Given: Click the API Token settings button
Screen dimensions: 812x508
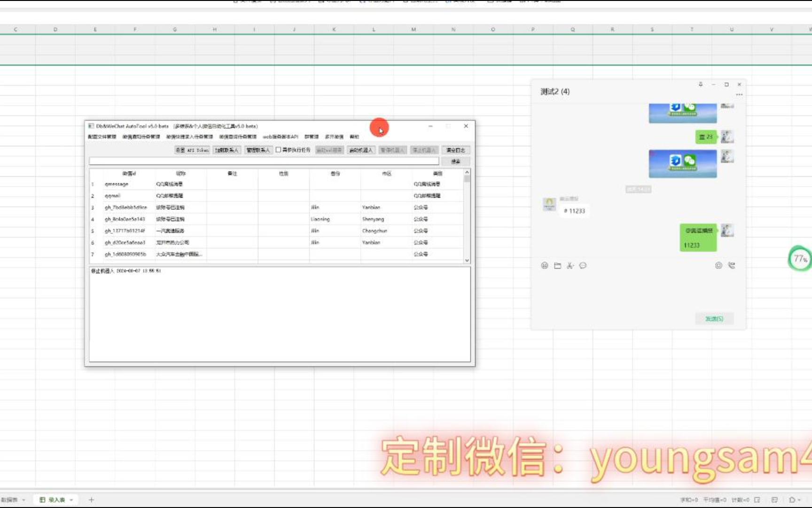Looking at the screenshot, I should pyautogui.click(x=192, y=150).
